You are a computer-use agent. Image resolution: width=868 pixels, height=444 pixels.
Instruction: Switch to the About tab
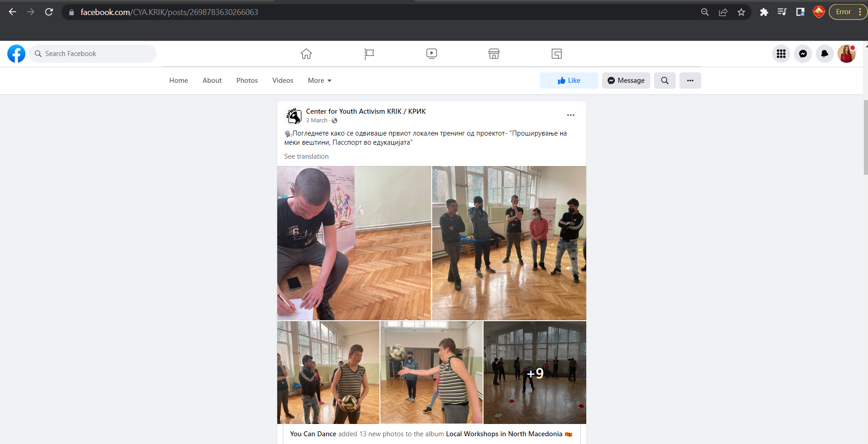coord(212,81)
